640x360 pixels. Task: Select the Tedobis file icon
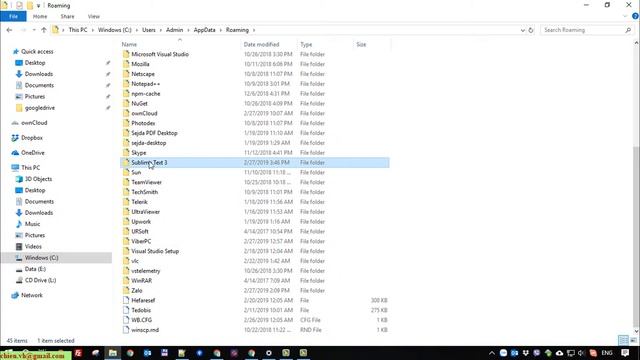[x=126, y=310]
